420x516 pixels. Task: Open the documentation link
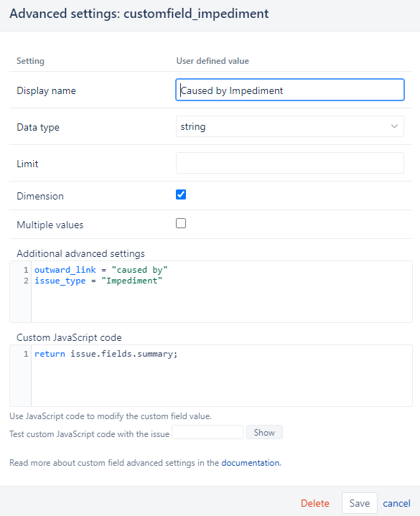[x=251, y=463]
